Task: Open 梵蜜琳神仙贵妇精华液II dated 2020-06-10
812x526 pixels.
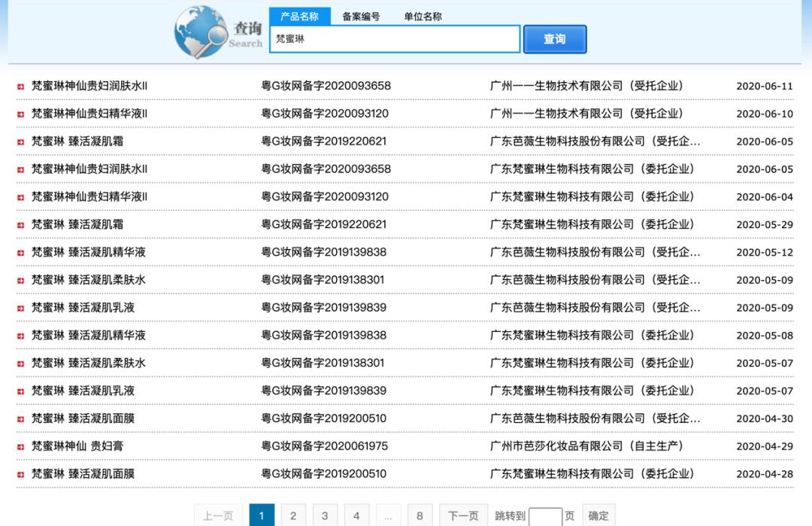Action: point(89,114)
